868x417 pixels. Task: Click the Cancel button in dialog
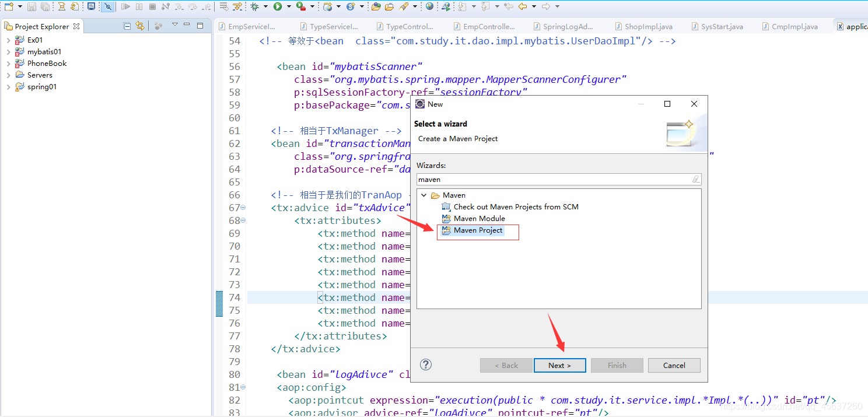tap(674, 365)
